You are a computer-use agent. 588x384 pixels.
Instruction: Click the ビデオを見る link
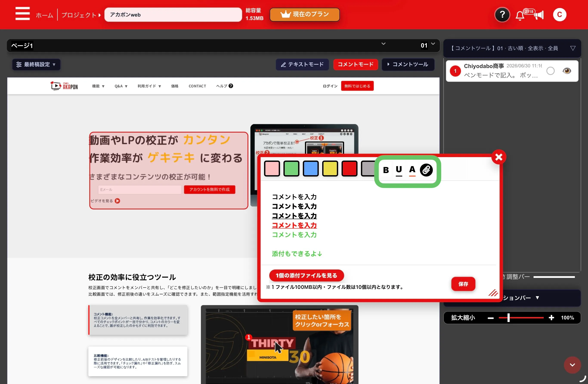[102, 201]
